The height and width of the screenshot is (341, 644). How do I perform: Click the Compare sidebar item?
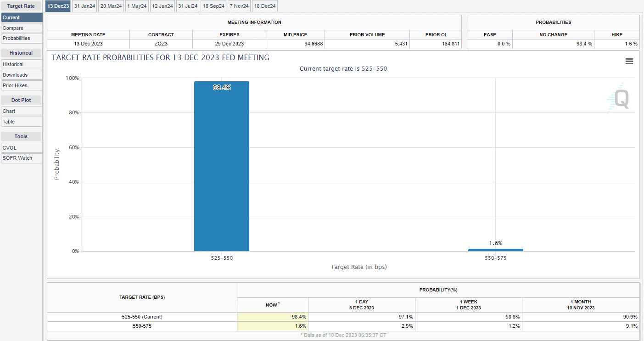coord(22,28)
